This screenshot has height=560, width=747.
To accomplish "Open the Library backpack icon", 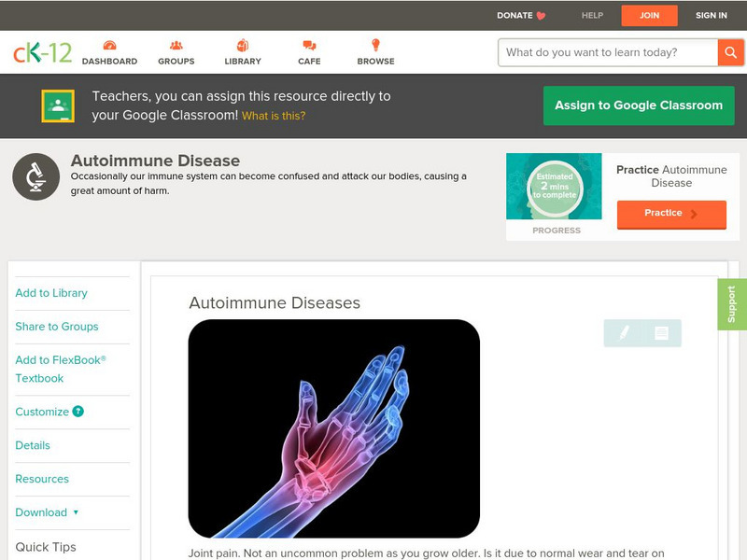I will click(243, 45).
